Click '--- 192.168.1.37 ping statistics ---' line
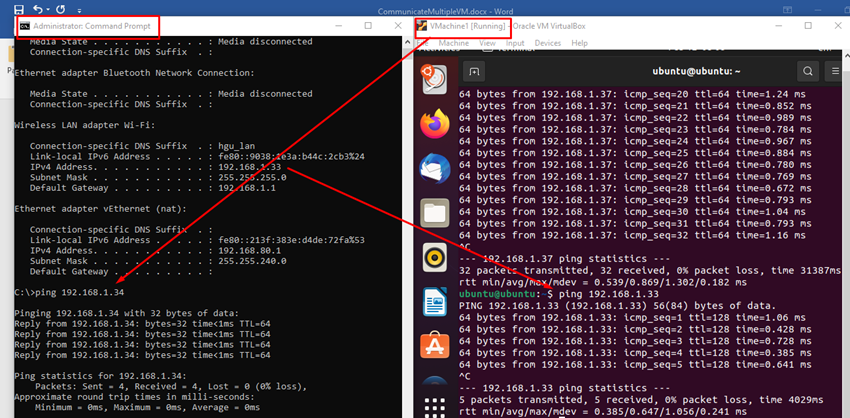Screen dimensions: 850x418 click(x=564, y=259)
